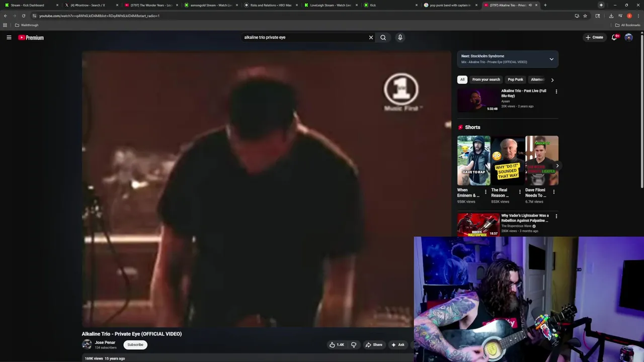This screenshot has width=644, height=362.
Task: Open browser downloads icon
Action: pos(611,16)
